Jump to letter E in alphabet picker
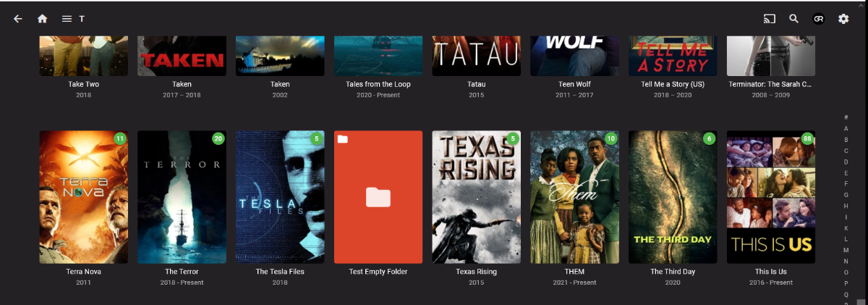 [846, 173]
